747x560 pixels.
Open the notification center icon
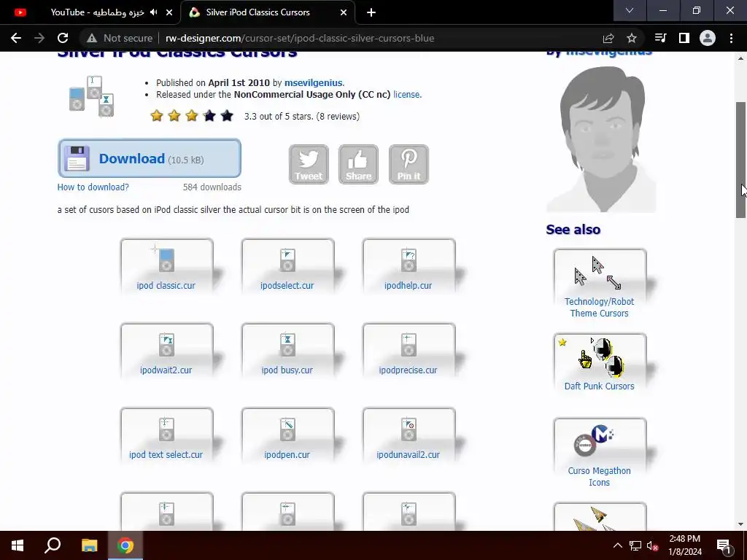(x=724, y=545)
